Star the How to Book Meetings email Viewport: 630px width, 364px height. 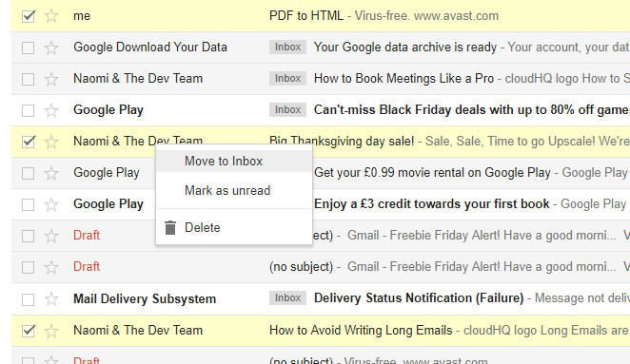click(51, 79)
